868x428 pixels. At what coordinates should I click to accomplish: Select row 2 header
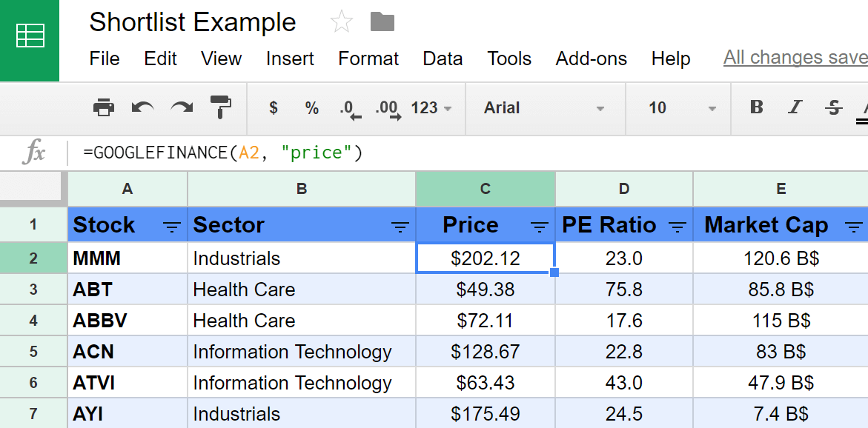(x=34, y=258)
